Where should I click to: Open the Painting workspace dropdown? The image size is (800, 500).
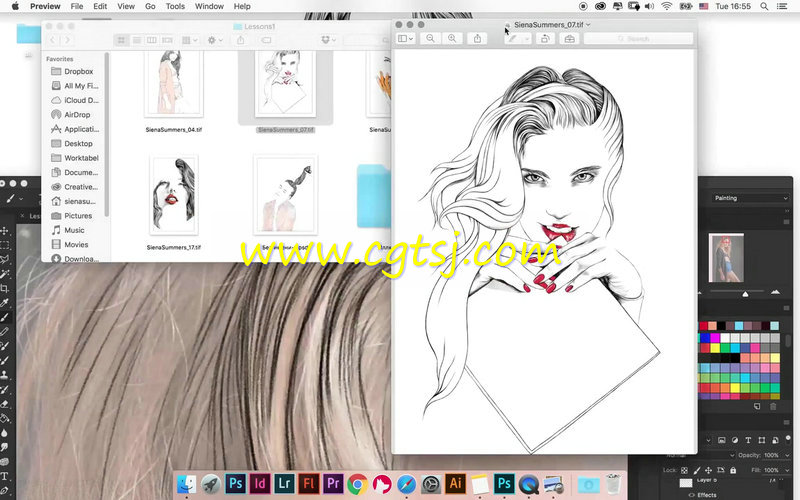[750, 198]
